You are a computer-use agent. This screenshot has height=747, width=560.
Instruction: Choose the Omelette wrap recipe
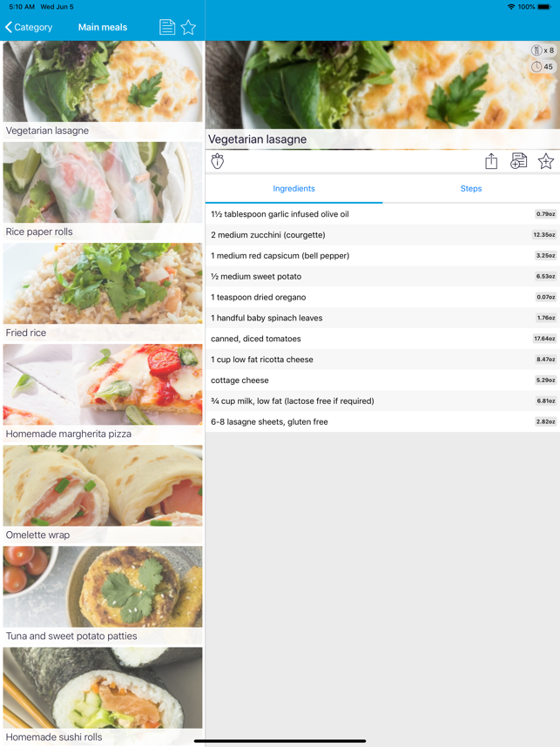103,494
